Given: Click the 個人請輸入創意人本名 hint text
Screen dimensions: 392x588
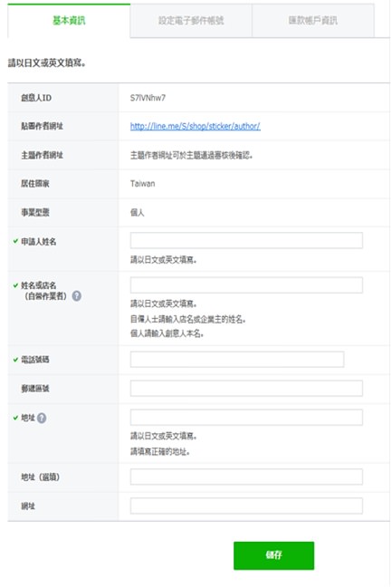Looking at the screenshot, I should coord(167,333).
